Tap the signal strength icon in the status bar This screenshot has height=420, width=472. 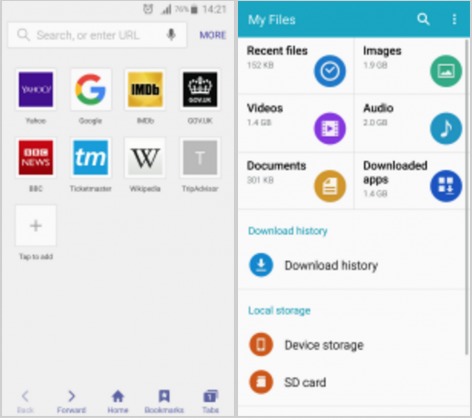tap(166, 10)
